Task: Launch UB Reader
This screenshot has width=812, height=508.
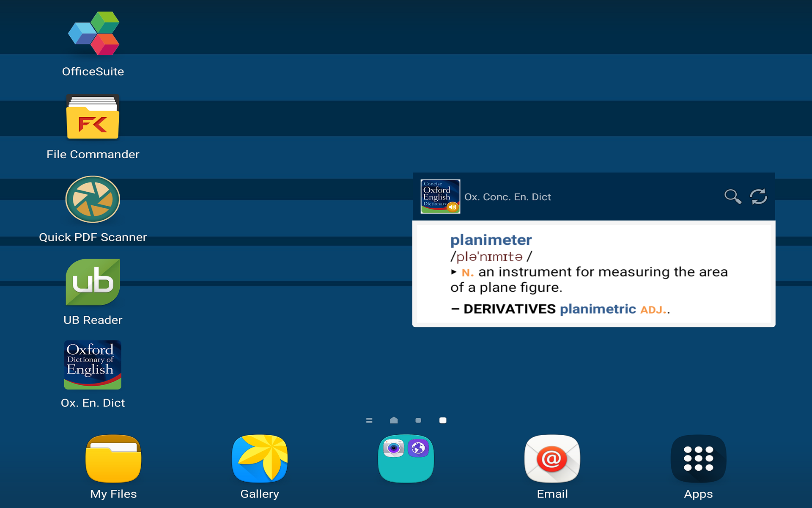Action: pos(93,282)
